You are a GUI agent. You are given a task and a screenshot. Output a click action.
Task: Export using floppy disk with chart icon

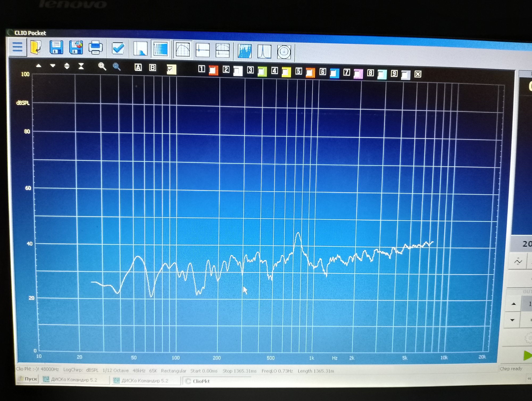click(76, 47)
